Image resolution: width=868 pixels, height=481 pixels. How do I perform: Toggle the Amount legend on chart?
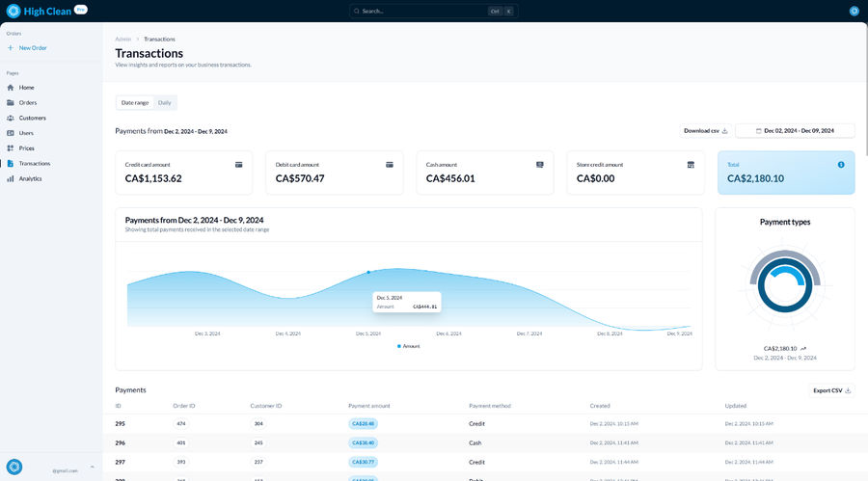408,345
